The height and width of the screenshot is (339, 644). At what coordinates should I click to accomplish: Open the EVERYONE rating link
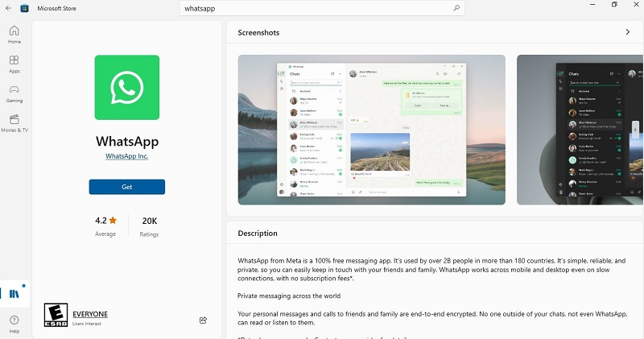[90, 314]
